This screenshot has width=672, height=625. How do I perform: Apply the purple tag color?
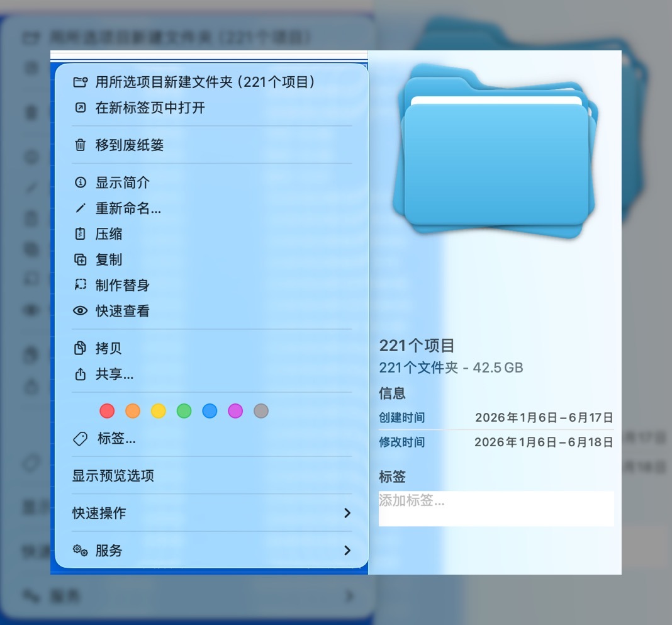pyautogui.click(x=235, y=411)
